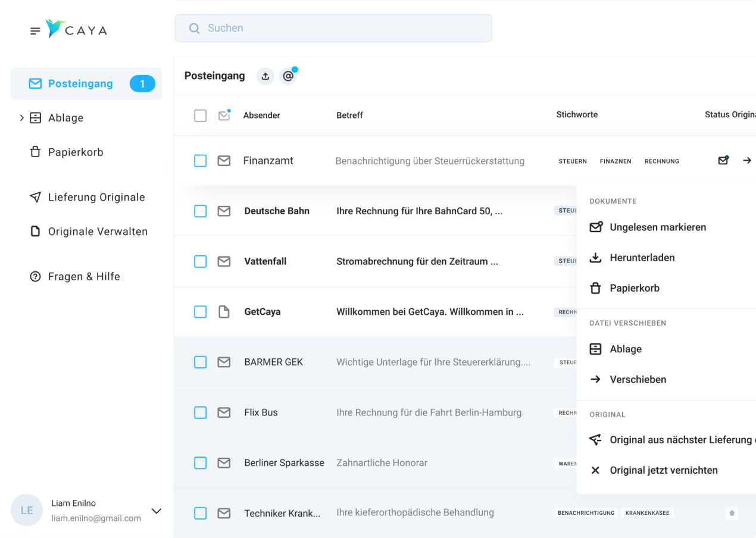
Task: Click the @ email icon beside Posteingang heading
Action: click(288, 76)
